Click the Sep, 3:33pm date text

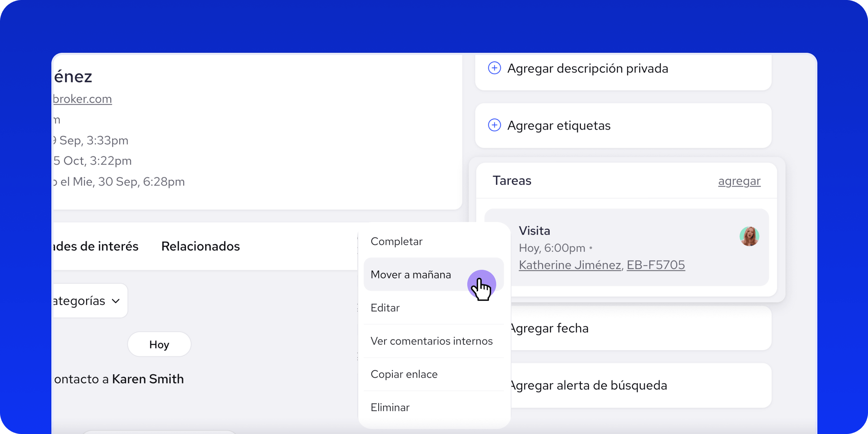(x=94, y=140)
